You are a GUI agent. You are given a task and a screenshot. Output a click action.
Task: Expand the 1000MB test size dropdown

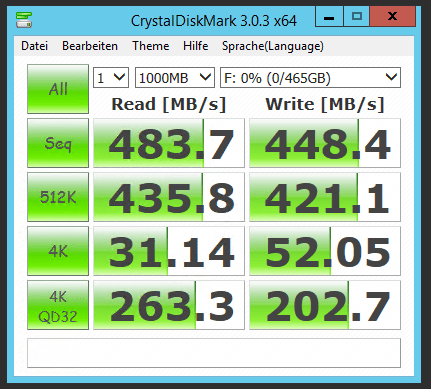[x=175, y=78]
